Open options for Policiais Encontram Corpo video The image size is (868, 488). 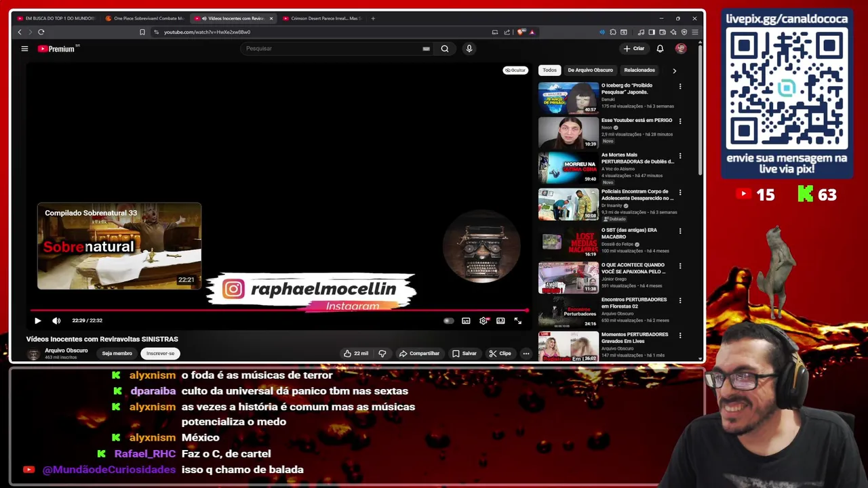click(680, 192)
